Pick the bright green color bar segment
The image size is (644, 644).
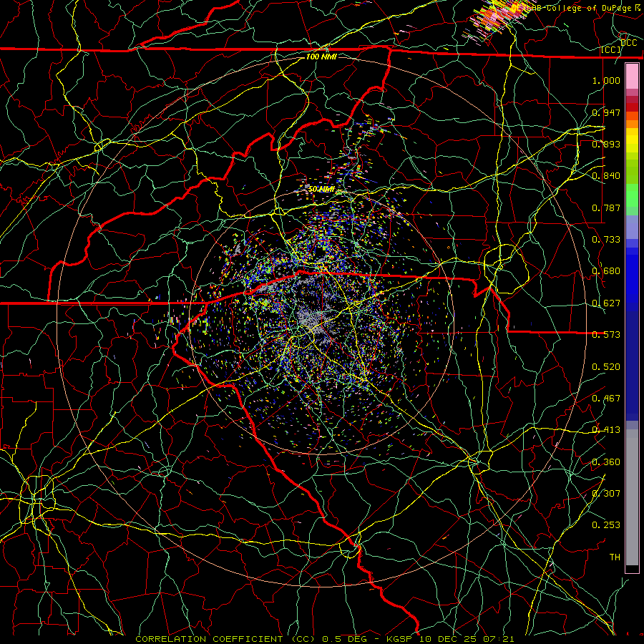pyautogui.click(x=632, y=195)
